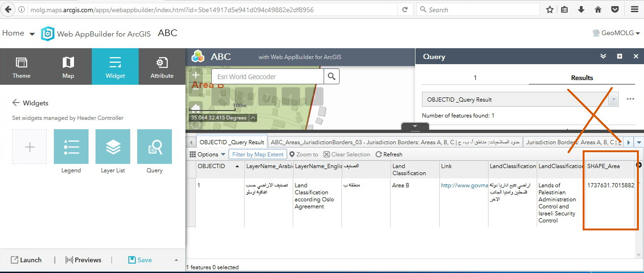The image size is (644, 273).
Task: Open the GeoMOLG account dropdown
Action: point(616,33)
